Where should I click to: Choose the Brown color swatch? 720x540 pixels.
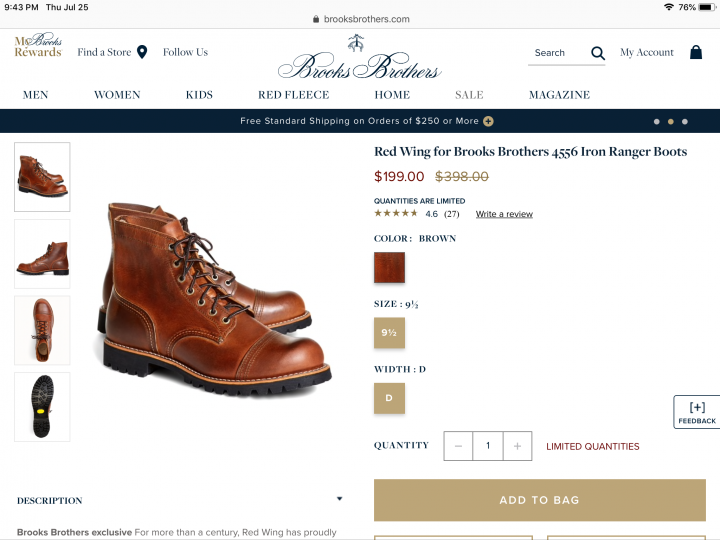[389, 268]
